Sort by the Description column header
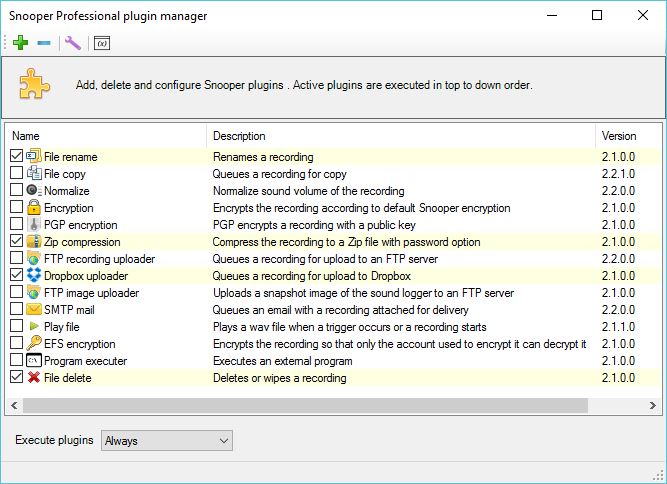The image size is (667, 484). click(x=401, y=136)
